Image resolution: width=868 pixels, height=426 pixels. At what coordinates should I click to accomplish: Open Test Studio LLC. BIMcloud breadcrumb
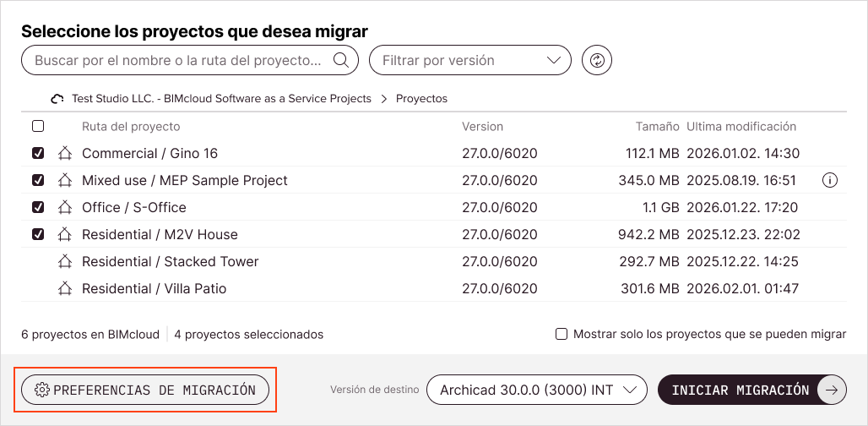pos(221,99)
